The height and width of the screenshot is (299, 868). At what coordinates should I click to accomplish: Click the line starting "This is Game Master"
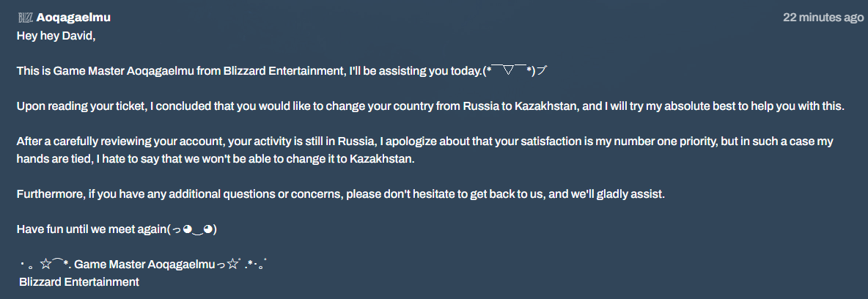coord(282,71)
